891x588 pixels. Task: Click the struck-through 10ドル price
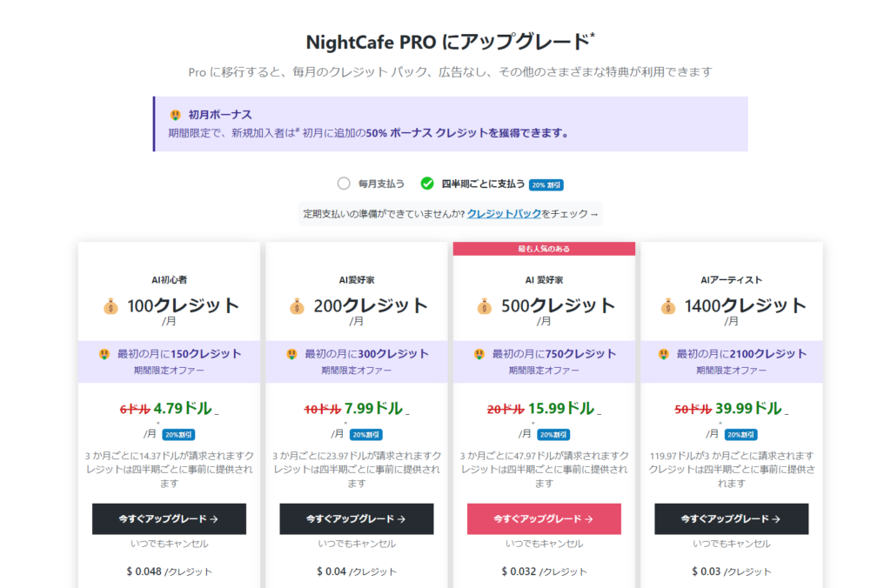322,410
